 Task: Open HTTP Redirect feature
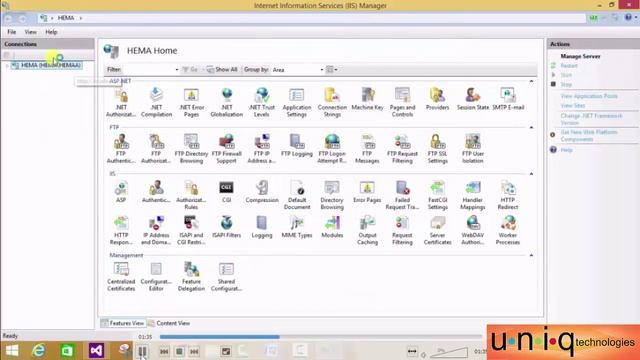tap(508, 195)
